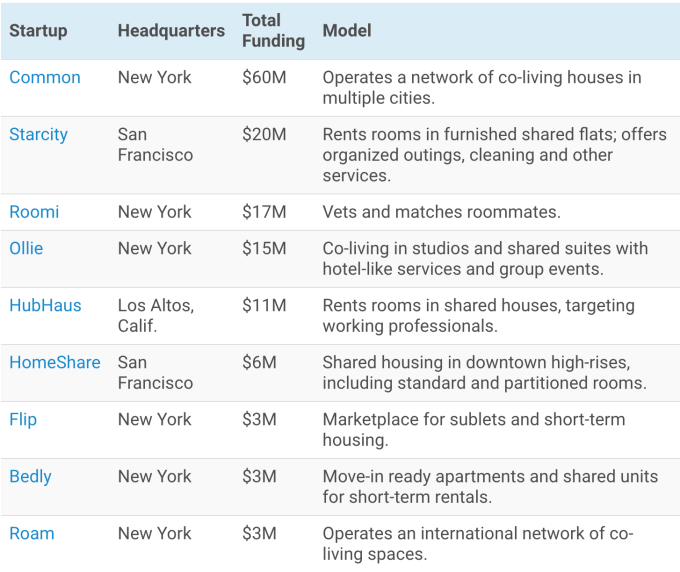Open the Starcity startup link
The image size is (680, 572).
[39, 134]
